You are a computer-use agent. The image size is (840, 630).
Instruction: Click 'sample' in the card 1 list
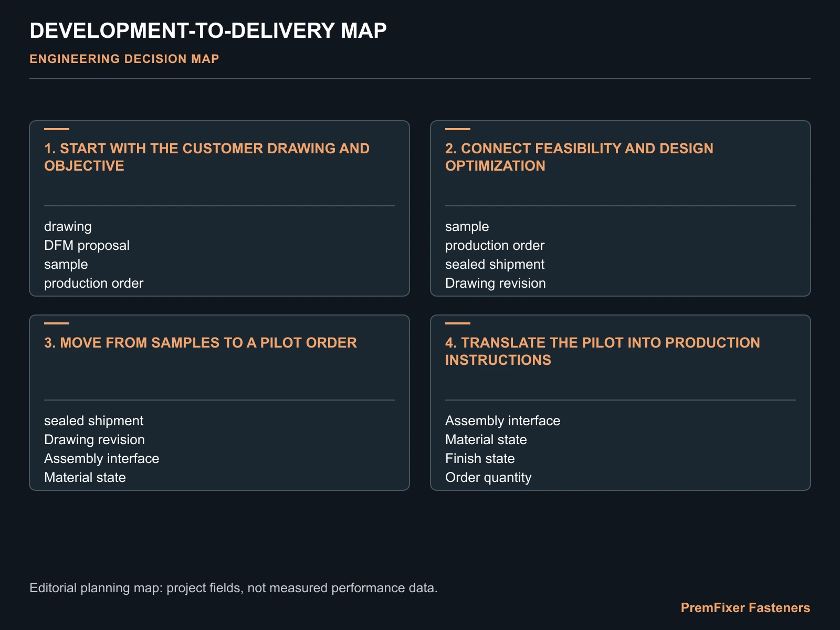pos(66,265)
